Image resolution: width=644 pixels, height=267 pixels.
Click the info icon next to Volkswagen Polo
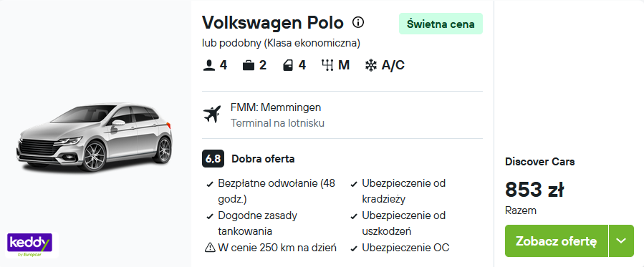click(358, 22)
